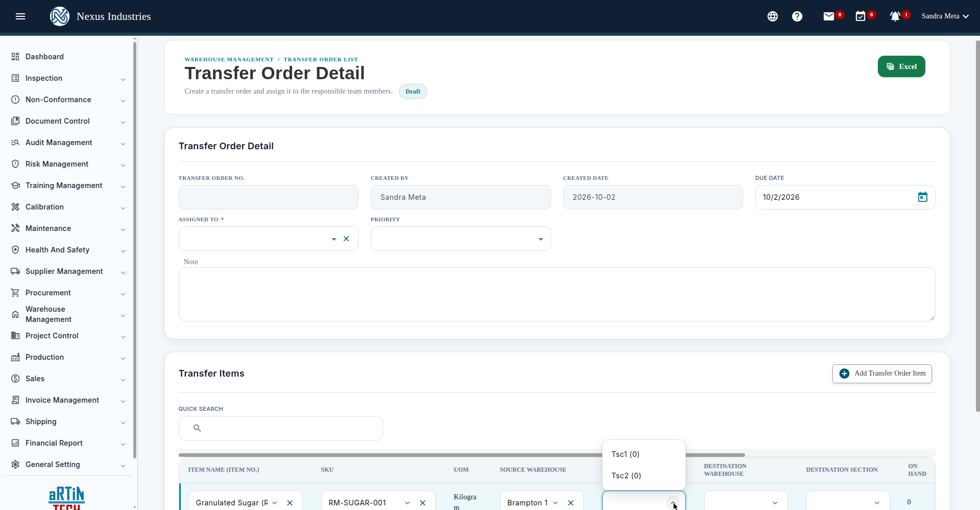Image resolution: width=980 pixels, height=510 pixels.
Task: Click the Shipping truck sidebar icon
Action: pos(15,422)
